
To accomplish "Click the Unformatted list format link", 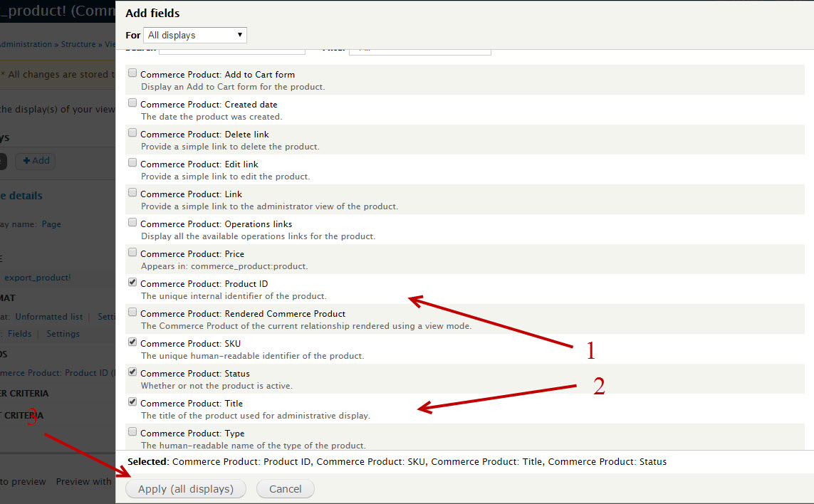I will pyautogui.click(x=49, y=317).
